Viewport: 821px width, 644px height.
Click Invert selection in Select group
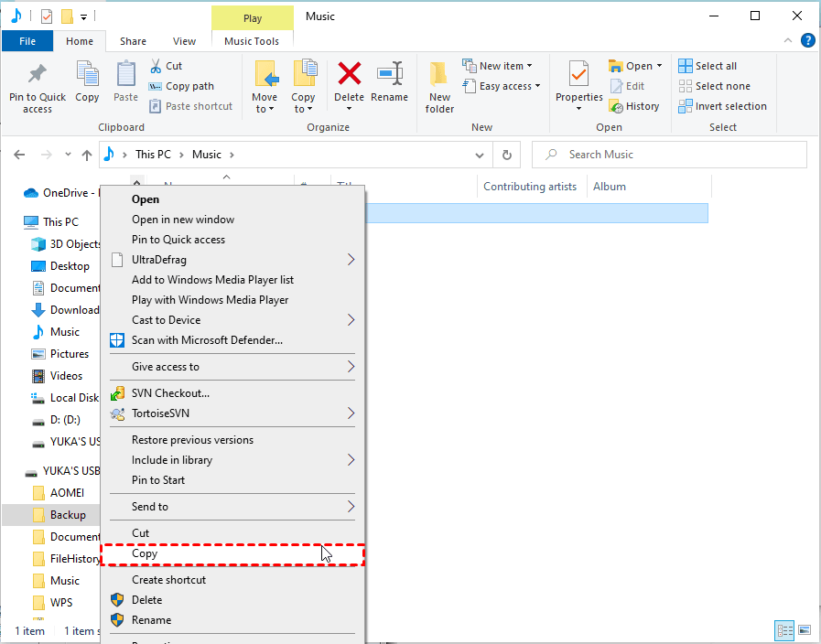(x=722, y=106)
